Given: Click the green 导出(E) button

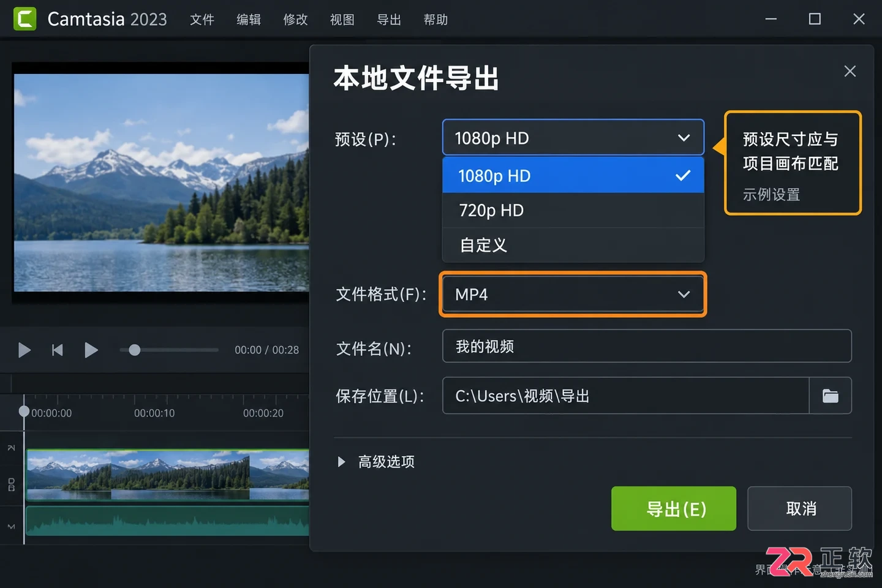Looking at the screenshot, I should (x=673, y=508).
